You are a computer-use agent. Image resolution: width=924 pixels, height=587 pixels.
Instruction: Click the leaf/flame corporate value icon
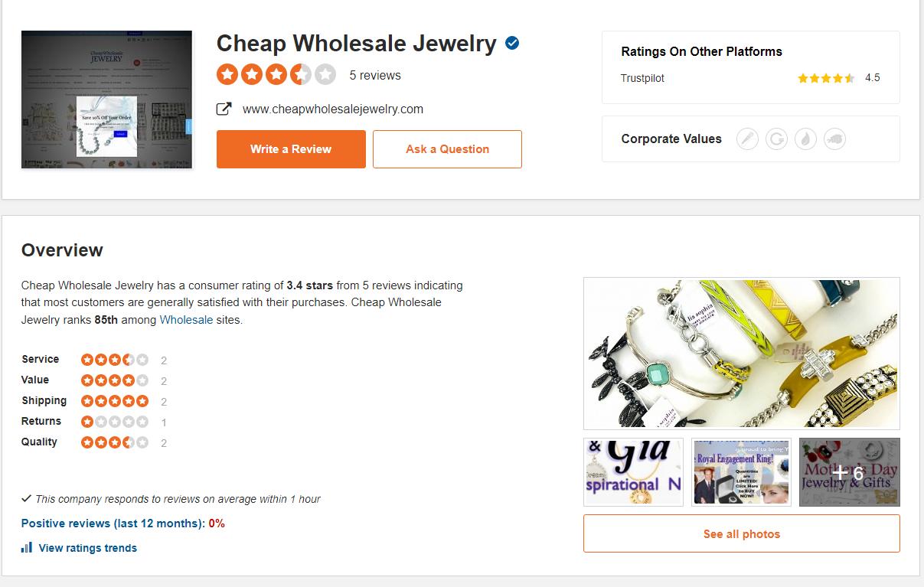[x=805, y=139]
